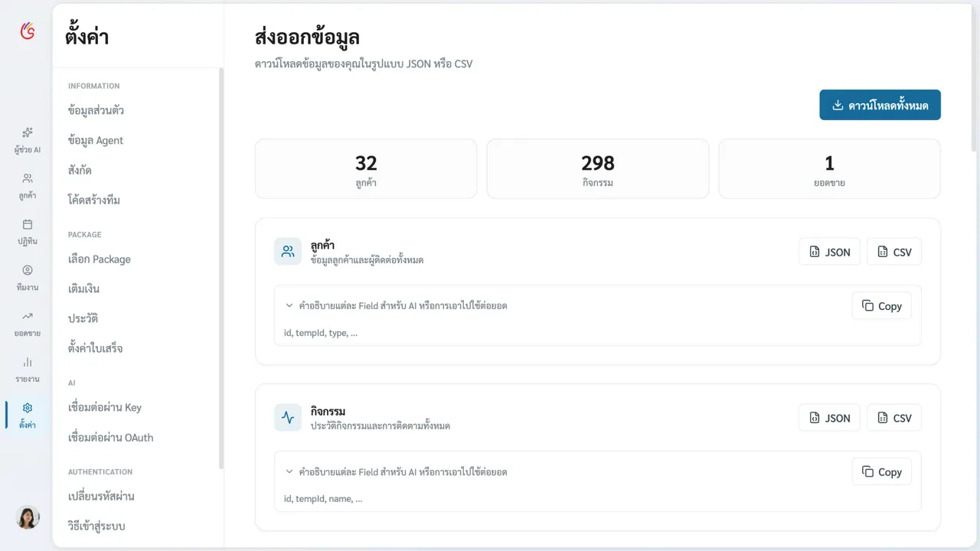Open the รายงาน reports nav icon
Screen dimensions: 980x551
click(28, 362)
